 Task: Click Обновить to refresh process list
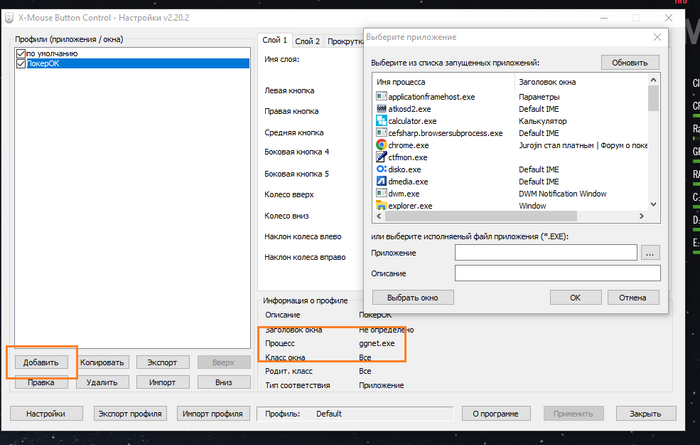pos(630,62)
